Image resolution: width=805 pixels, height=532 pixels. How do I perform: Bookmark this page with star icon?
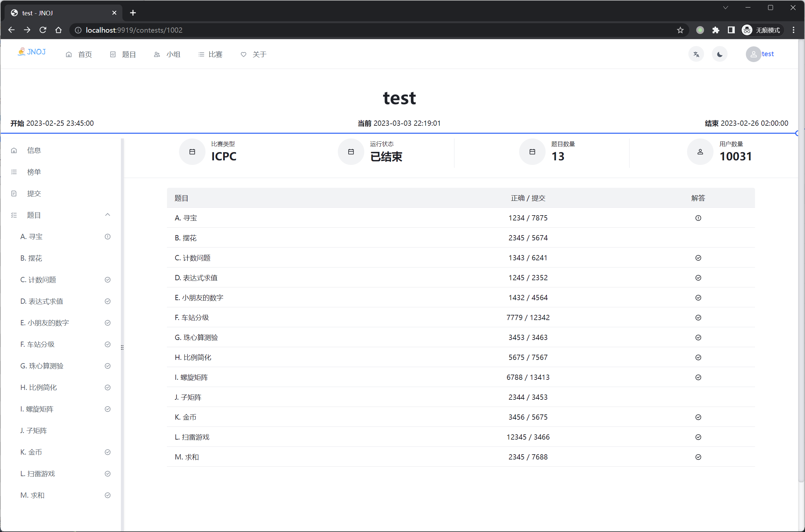(x=680, y=30)
